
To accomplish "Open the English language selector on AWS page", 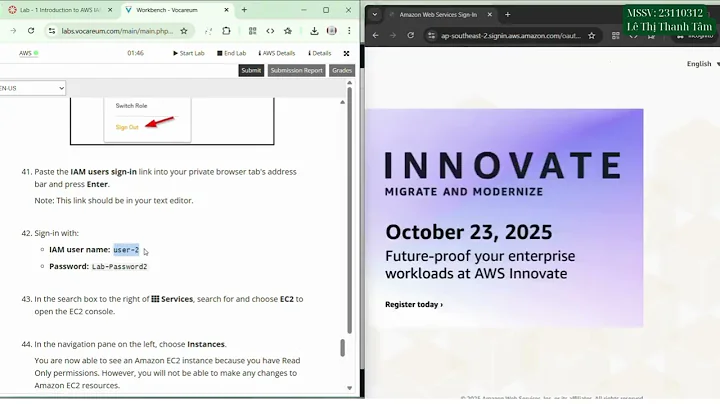I will (703, 64).
